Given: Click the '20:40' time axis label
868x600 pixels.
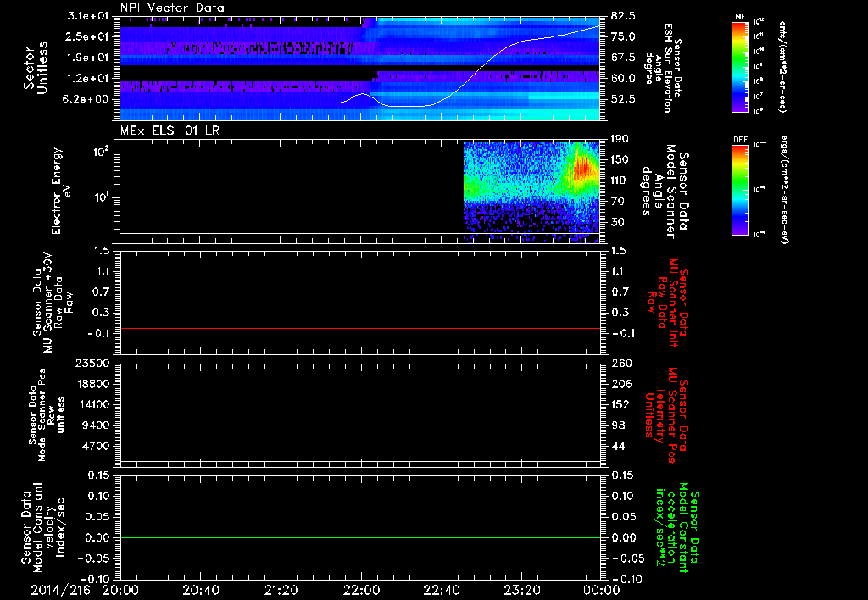Looking at the screenshot, I should point(200,590).
